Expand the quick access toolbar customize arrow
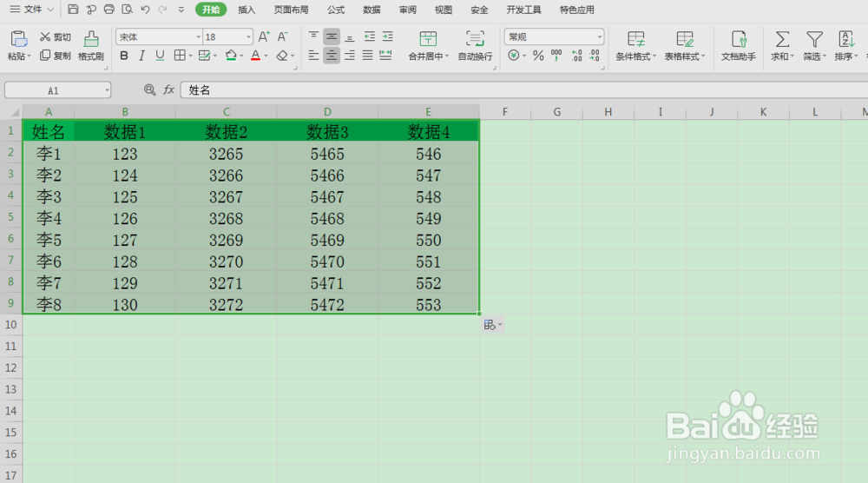The width and height of the screenshot is (868, 483). (x=181, y=10)
